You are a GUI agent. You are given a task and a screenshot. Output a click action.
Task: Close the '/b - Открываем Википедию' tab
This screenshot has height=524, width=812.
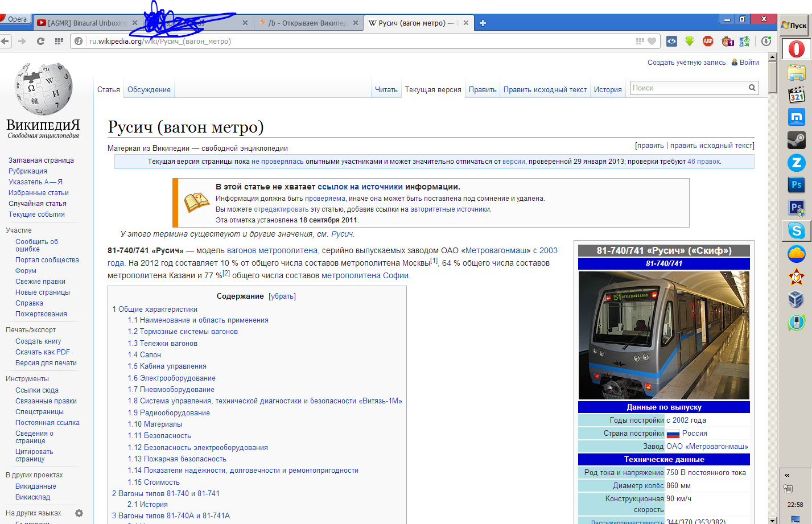356,23
